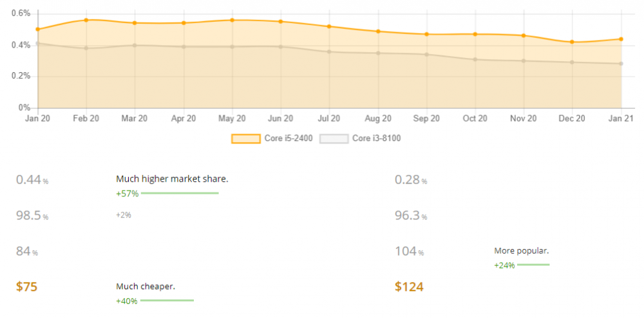The image size is (644, 318).
Task: Click the 0.4% y-axis label
Action: [21, 46]
